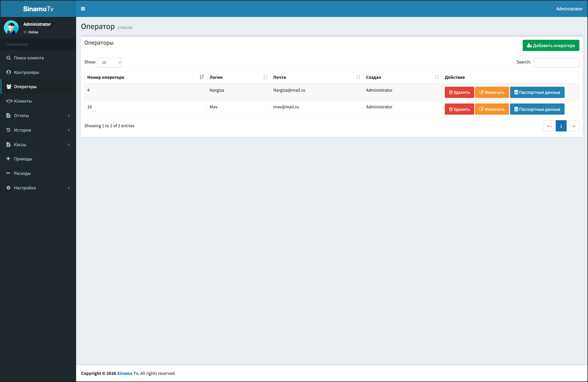Image resolution: width=588 pixels, height=382 pixels.
Task: Click Administrator in the top-right header
Action: 569,9
